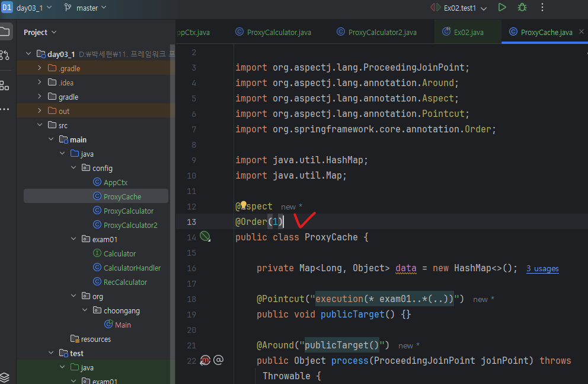The image size is (588, 384).
Task: Select AppCtx class in tree
Action: 110,182
